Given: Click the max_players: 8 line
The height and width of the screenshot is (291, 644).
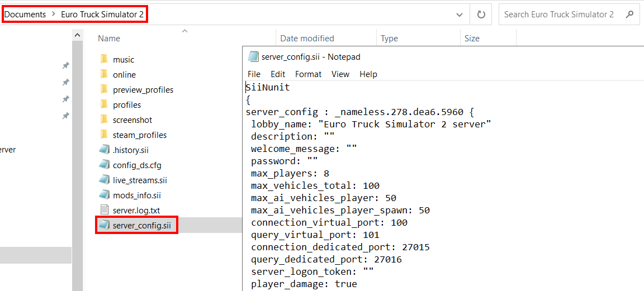Looking at the screenshot, I should pos(290,173).
